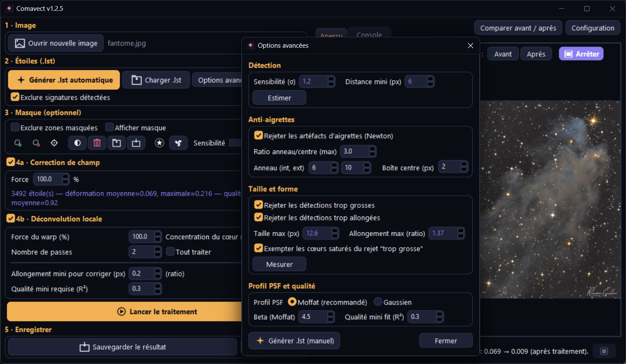Increase Sensibilité (σ) with its up arrow
This screenshot has width=626, height=364.
(331, 79)
